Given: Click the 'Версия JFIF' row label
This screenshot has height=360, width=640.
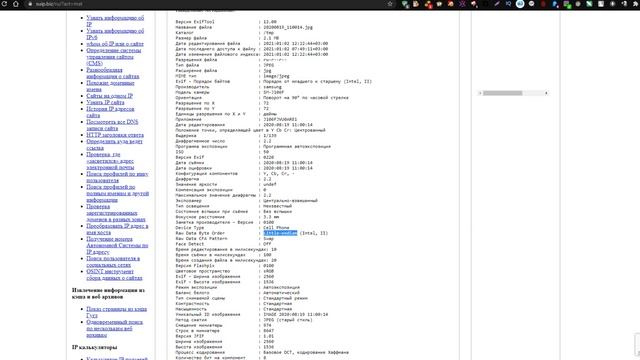Looking at the screenshot, I should click(190, 336).
